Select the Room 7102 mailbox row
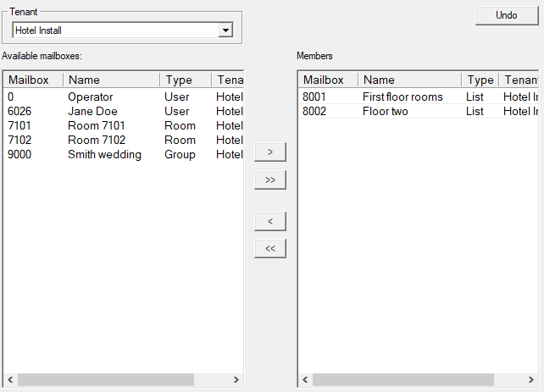This screenshot has width=544, height=392. tap(96, 141)
